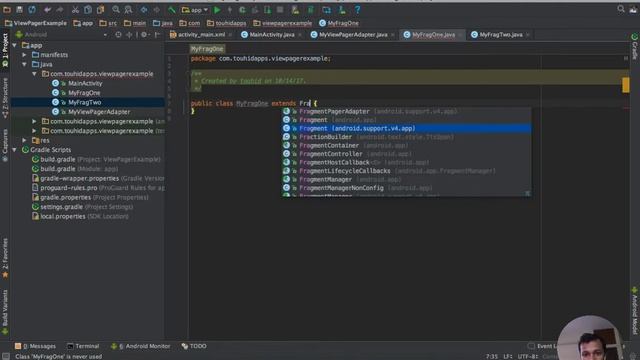Click ViewPagerExample breadcrumb
Viewport: 640px width, 360px height.
[36, 23]
